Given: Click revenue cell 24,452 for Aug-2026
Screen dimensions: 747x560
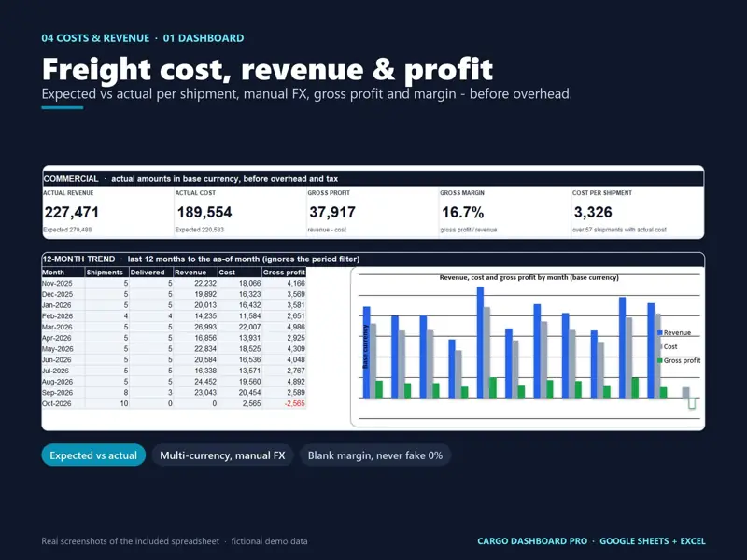Looking at the screenshot, I should [195, 382].
